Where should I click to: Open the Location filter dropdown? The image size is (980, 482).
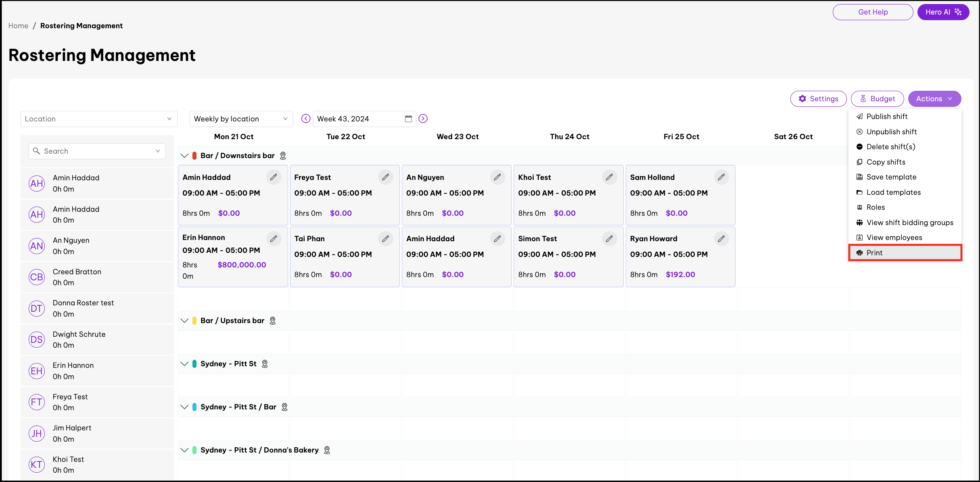[99, 119]
